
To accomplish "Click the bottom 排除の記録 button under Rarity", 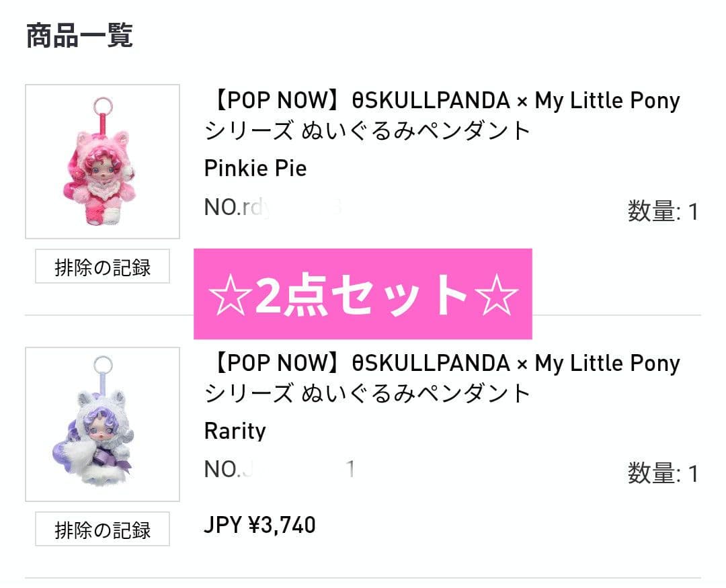I will click(x=104, y=530).
